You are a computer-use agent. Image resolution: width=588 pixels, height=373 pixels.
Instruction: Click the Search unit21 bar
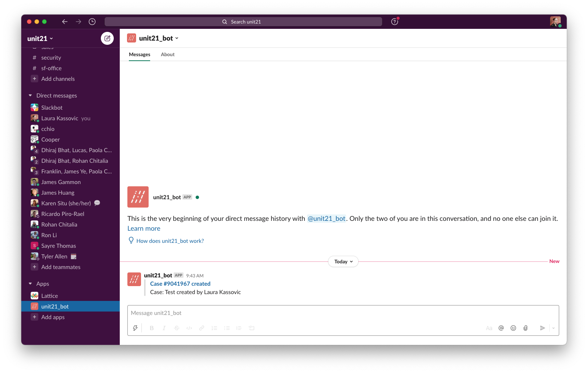[x=243, y=22]
